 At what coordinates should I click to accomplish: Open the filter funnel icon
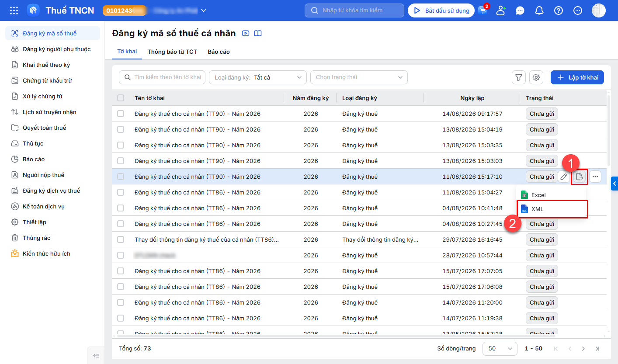[x=519, y=77]
